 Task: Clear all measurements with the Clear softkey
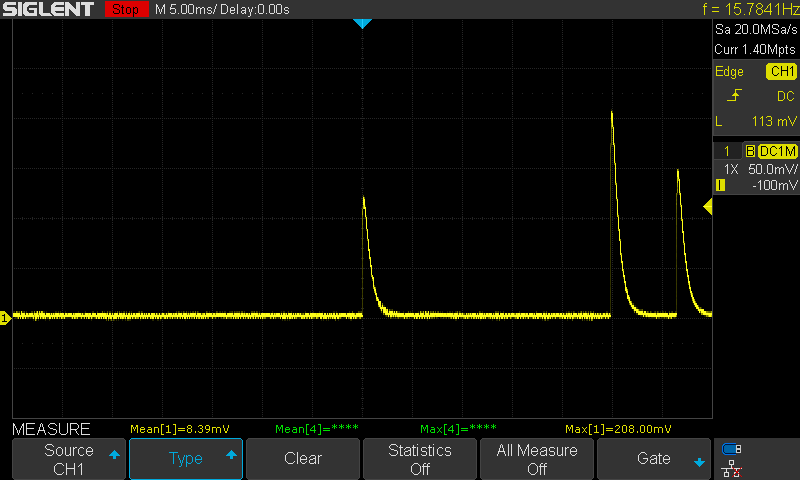pos(303,459)
